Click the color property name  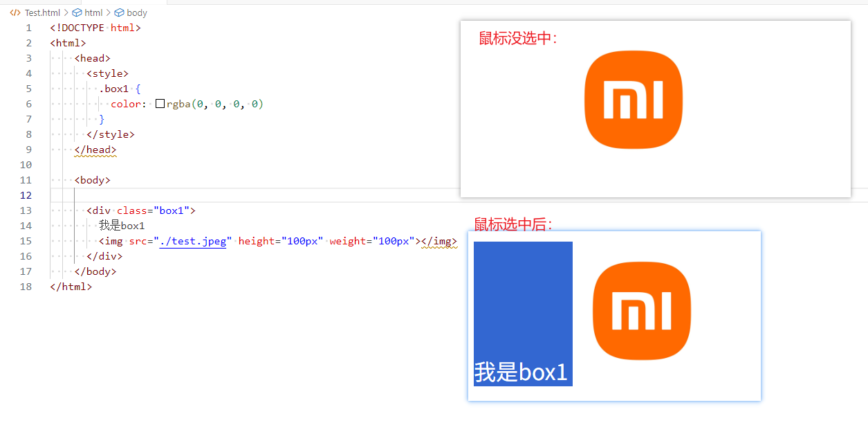[x=126, y=104]
